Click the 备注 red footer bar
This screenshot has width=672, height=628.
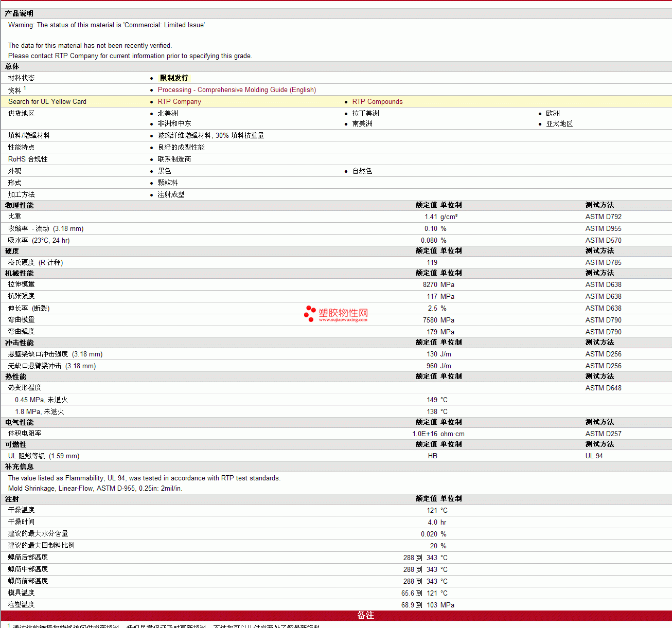pyautogui.click(x=365, y=615)
